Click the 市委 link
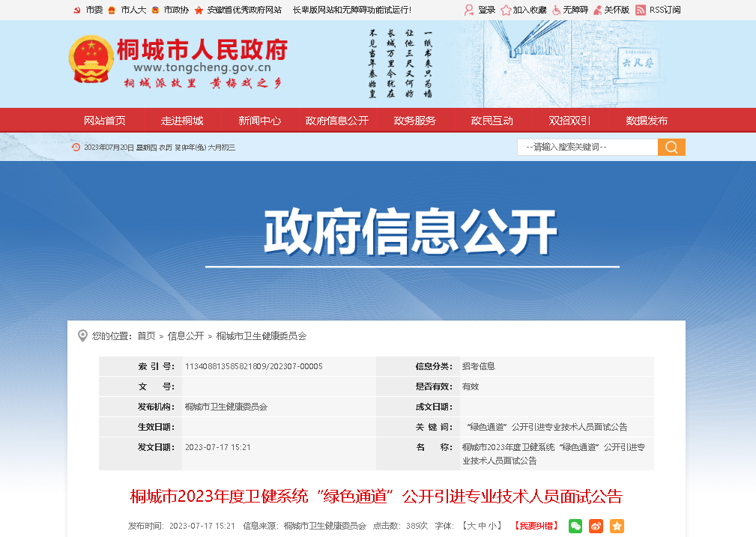This screenshot has width=756, height=537. click(94, 10)
